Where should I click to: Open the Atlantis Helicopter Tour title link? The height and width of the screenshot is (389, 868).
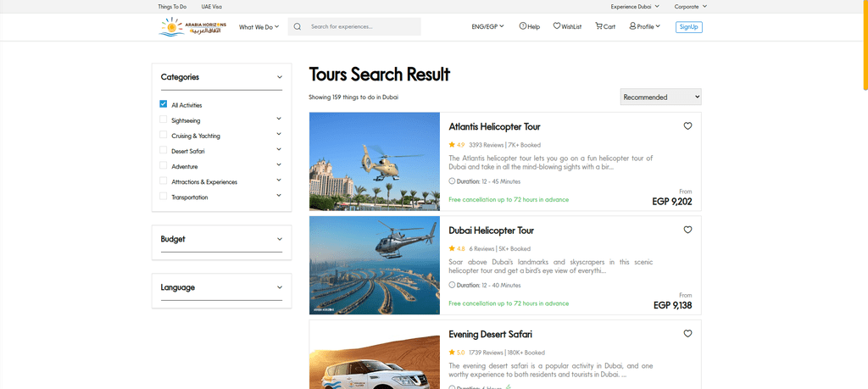[x=494, y=127]
